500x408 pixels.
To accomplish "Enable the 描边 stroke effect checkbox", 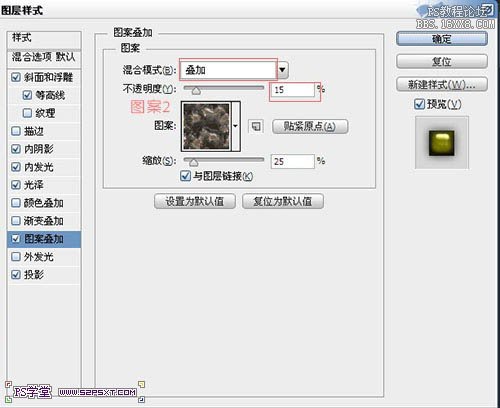I will point(16,131).
